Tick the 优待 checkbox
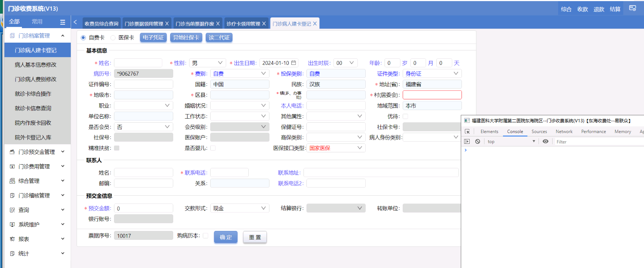This screenshot has height=268, width=644. (405, 116)
